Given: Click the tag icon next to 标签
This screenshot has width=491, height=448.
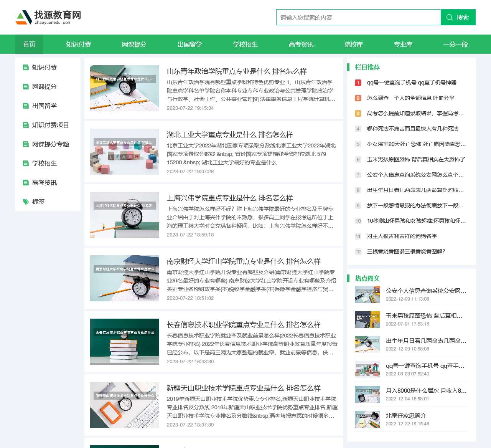Looking at the screenshot, I should (25, 201).
